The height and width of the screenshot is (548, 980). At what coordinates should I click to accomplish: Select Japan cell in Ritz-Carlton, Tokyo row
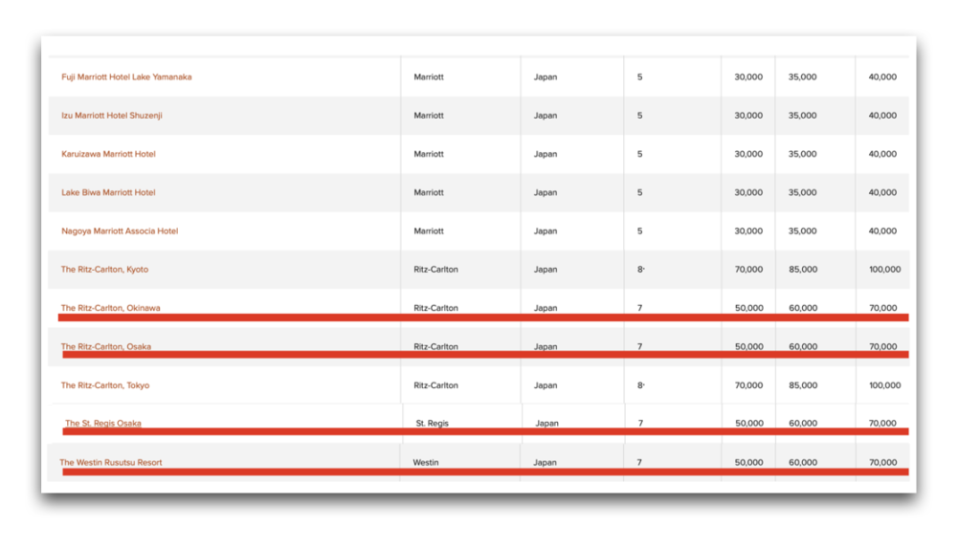click(x=545, y=385)
